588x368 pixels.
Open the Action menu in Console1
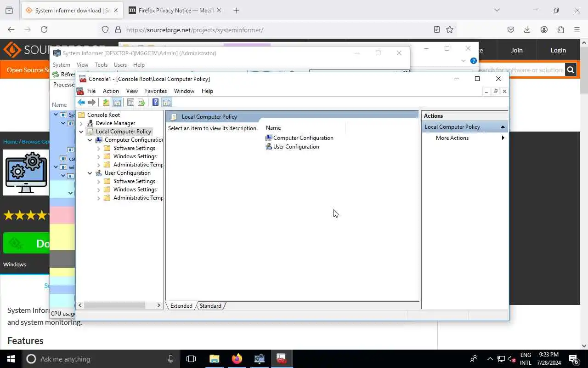(111, 91)
